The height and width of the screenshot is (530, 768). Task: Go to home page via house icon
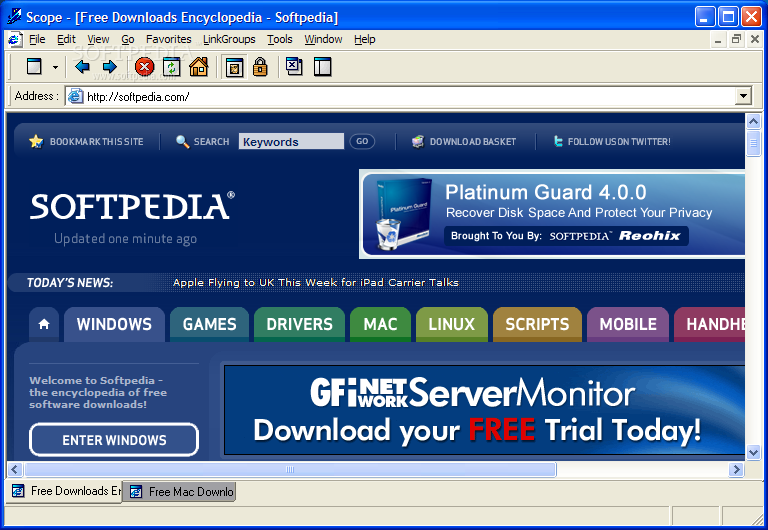point(199,67)
